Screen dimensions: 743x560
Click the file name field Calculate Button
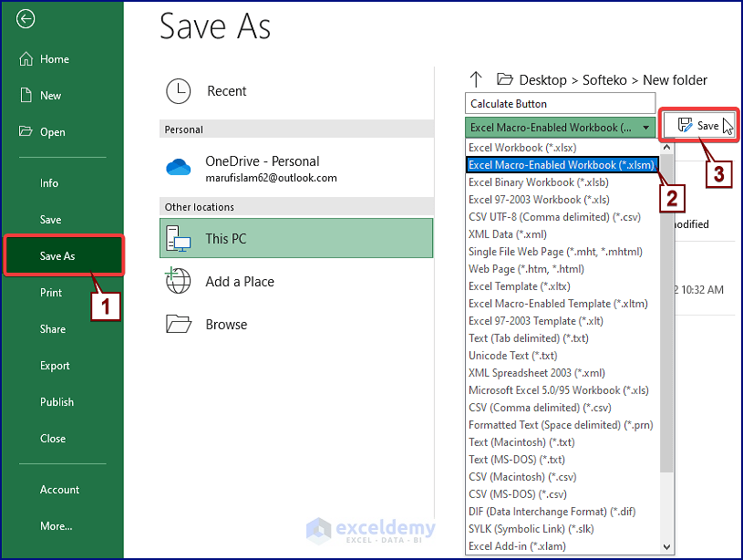point(560,103)
